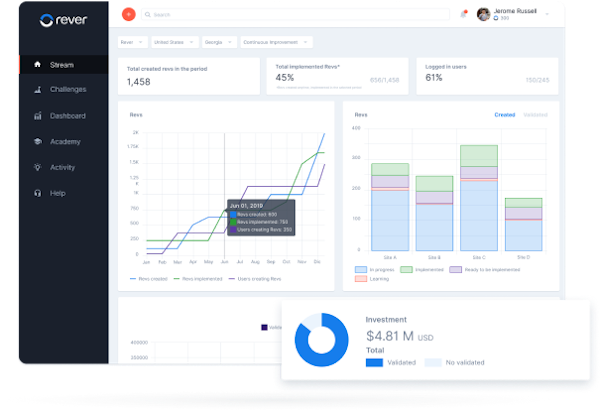Open the Stream page icon in sidebar
Screen dimensions: 600x410
tap(37, 65)
